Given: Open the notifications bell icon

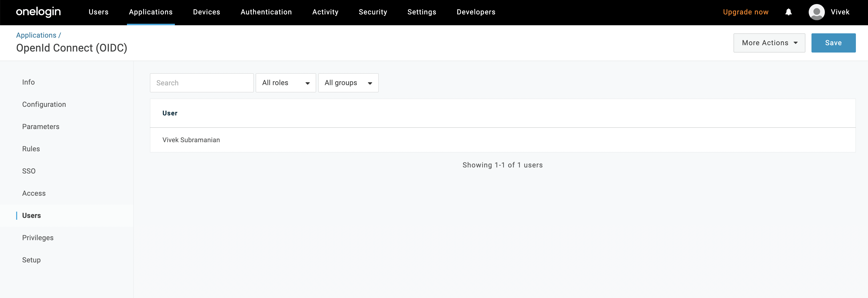Looking at the screenshot, I should point(789,12).
